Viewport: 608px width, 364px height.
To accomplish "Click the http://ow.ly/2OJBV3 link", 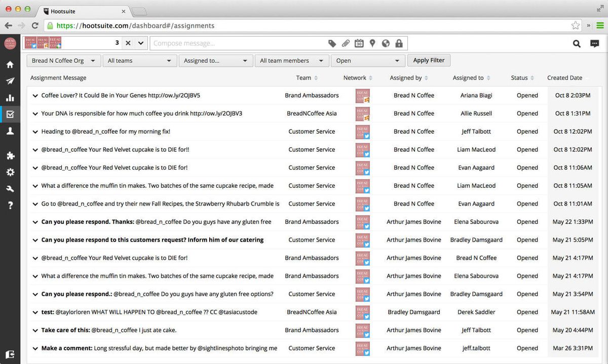I will [216, 113].
